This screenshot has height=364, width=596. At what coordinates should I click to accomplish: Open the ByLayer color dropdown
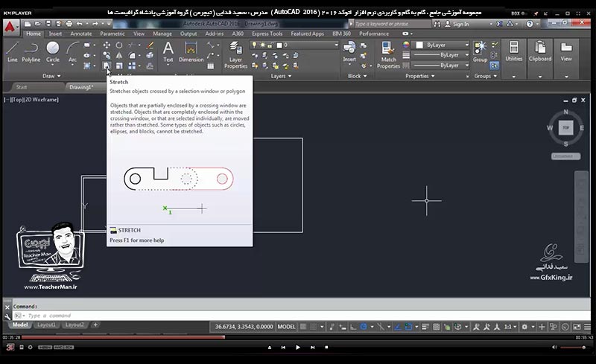coord(442,45)
